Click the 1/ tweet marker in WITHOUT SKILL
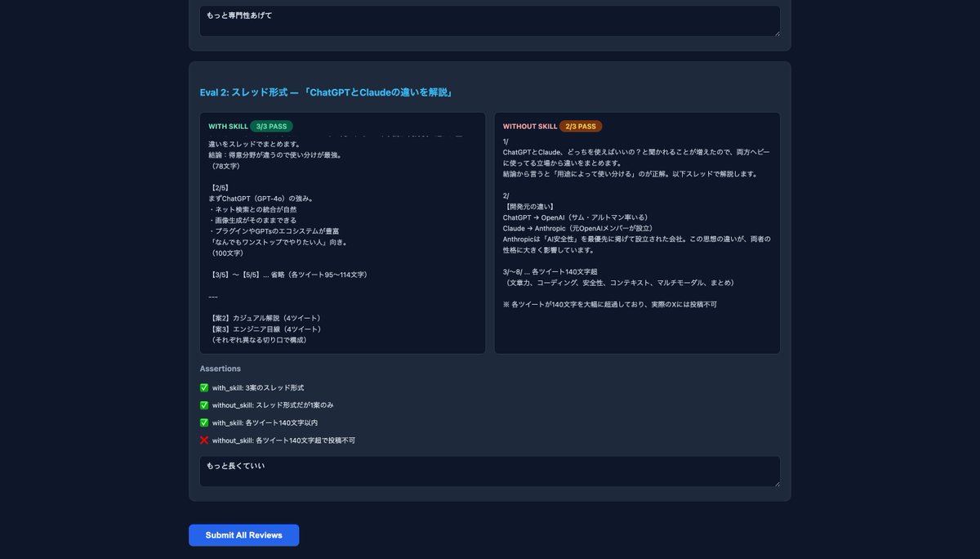Screen dimensions: 980x559 coord(506,141)
